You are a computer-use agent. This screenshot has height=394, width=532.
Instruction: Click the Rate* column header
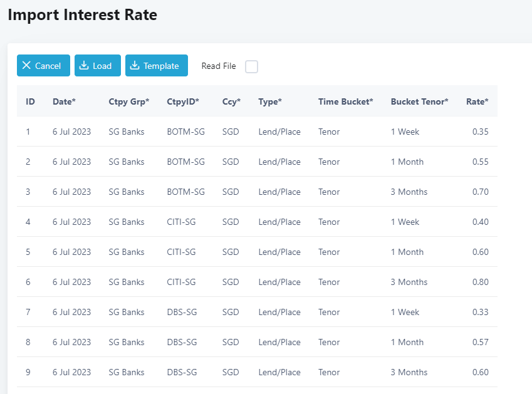click(477, 101)
